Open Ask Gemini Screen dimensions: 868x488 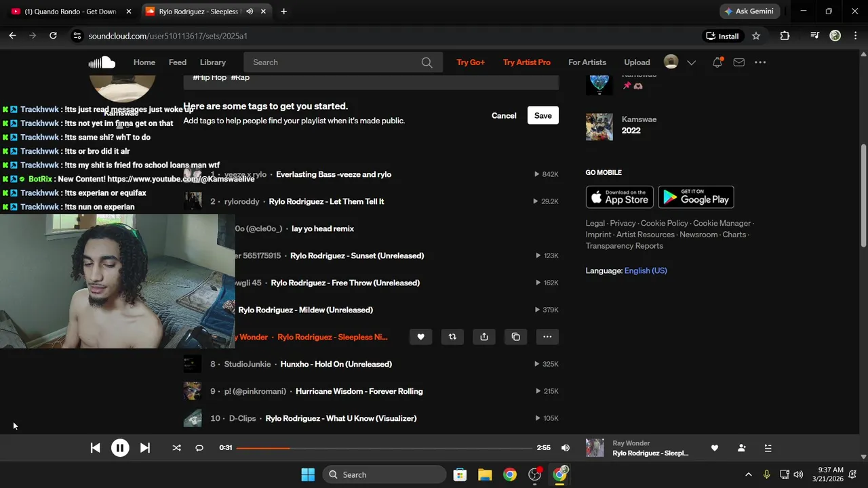pyautogui.click(x=750, y=12)
